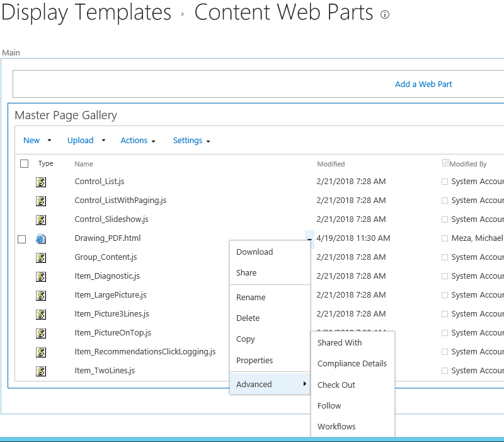Click the Drawing_PDF.html file type icon

click(x=41, y=238)
